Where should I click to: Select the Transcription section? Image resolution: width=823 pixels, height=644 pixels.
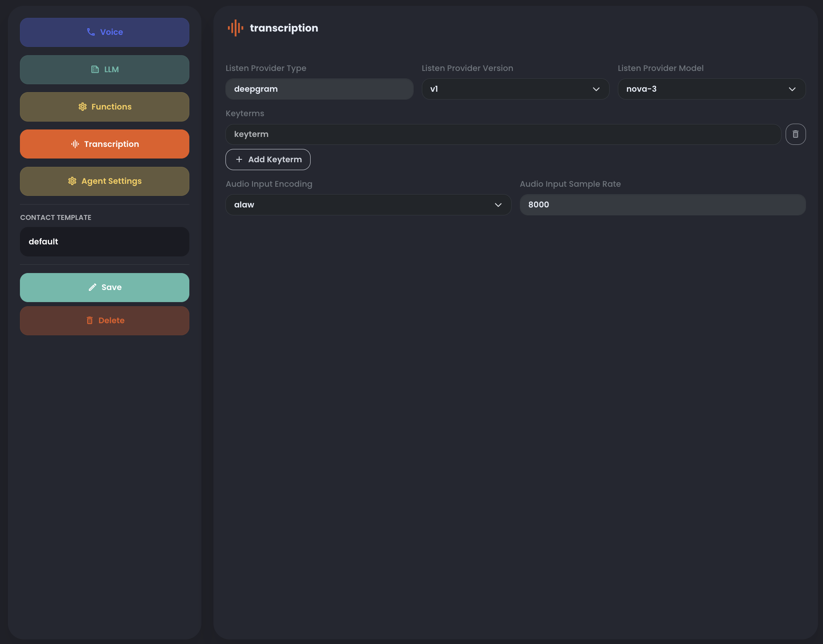tap(105, 144)
